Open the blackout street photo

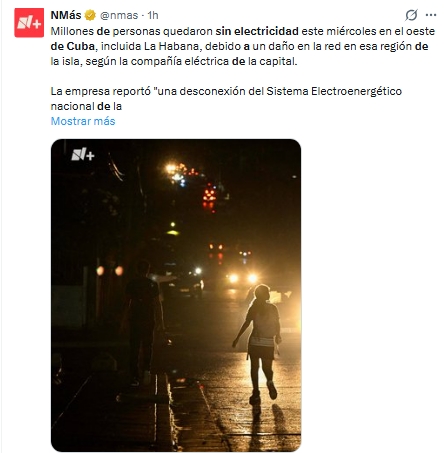pos(176,295)
